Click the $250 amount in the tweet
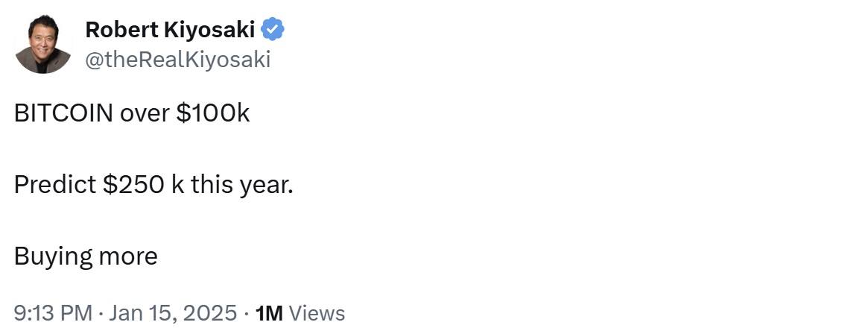868x328 pixels. pos(133,185)
